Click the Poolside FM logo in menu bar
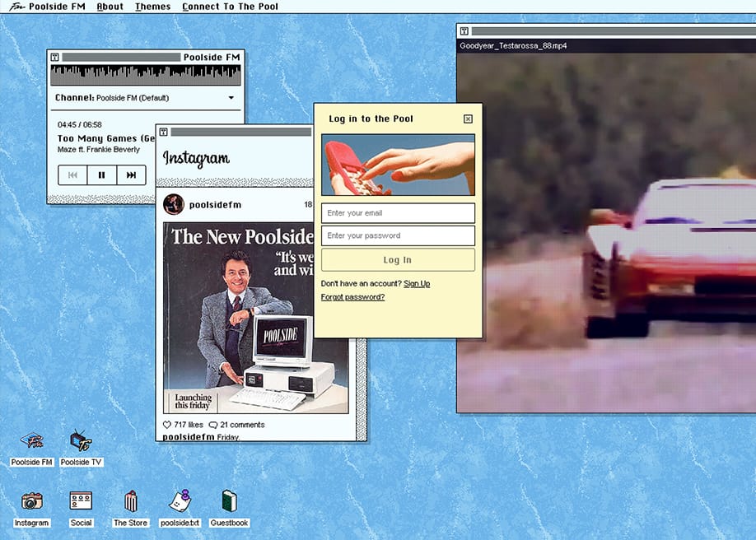 (16, 7)
